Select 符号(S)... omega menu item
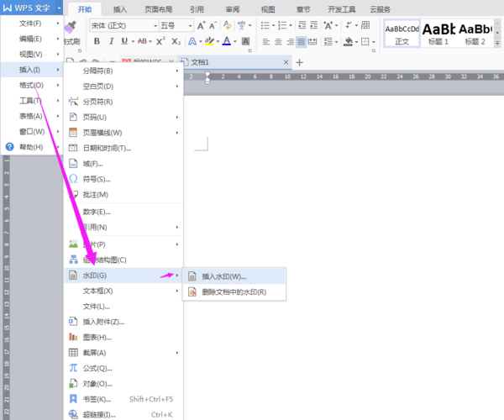Viewport: 504px width, 420px height. click(123, 179)
